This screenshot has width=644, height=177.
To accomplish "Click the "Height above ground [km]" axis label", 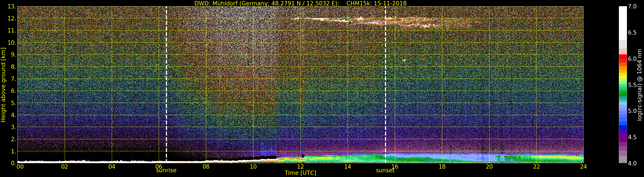I will pyautogui.click(x=3, y=85).
